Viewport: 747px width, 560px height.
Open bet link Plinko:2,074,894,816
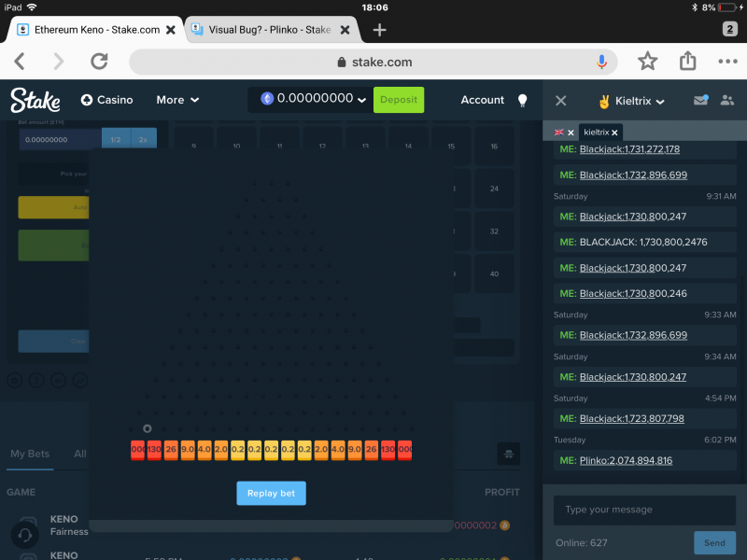[x=626, y=461]
